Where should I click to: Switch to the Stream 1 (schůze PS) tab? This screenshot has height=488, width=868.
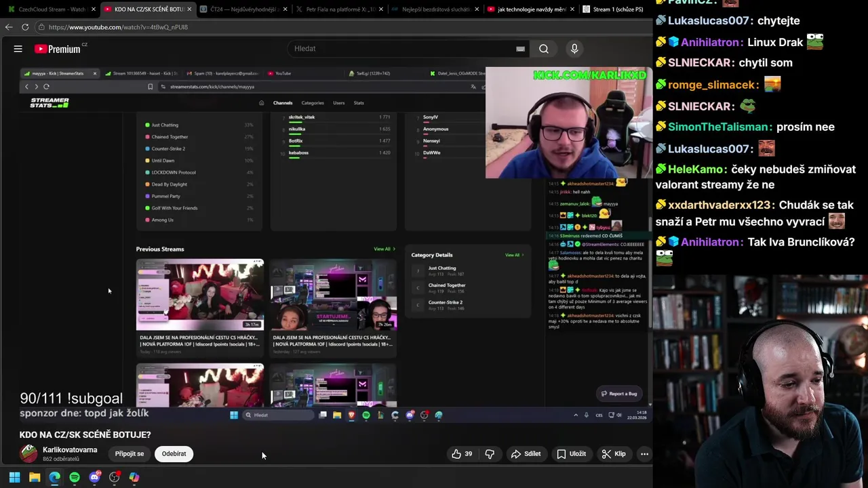point(616,9)
